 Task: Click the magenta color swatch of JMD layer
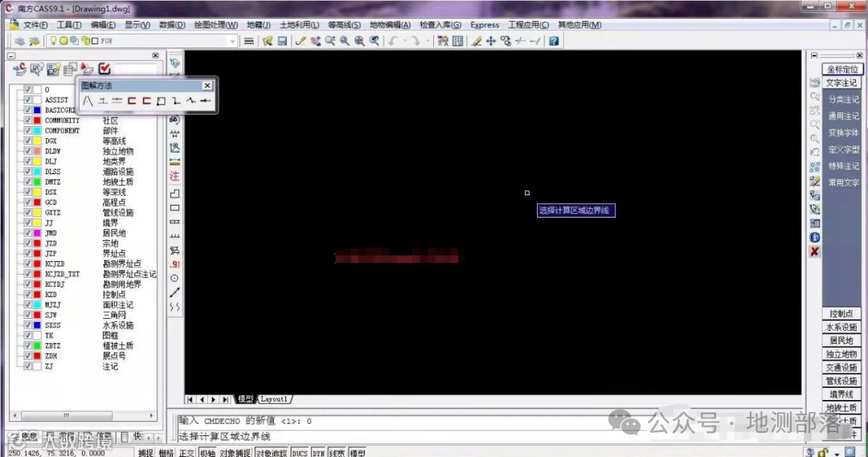click(x=37, y=233)
